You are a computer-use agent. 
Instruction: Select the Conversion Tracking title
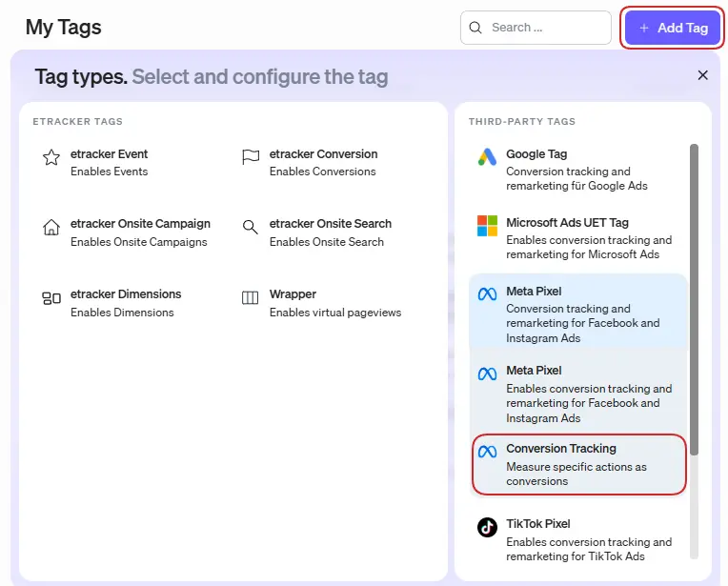[561, 449]
